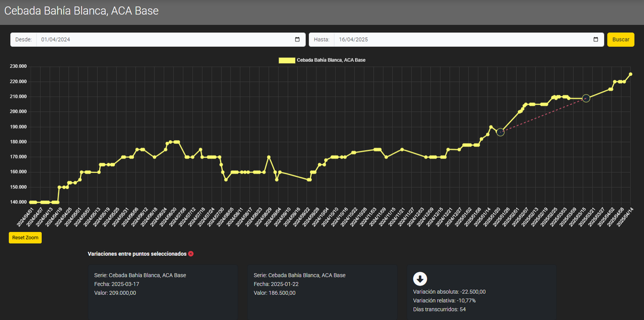This screenshot has width=644, height=320.
Task: Focus the Hasta date field 16/04/2025
Action: (469, 40)
